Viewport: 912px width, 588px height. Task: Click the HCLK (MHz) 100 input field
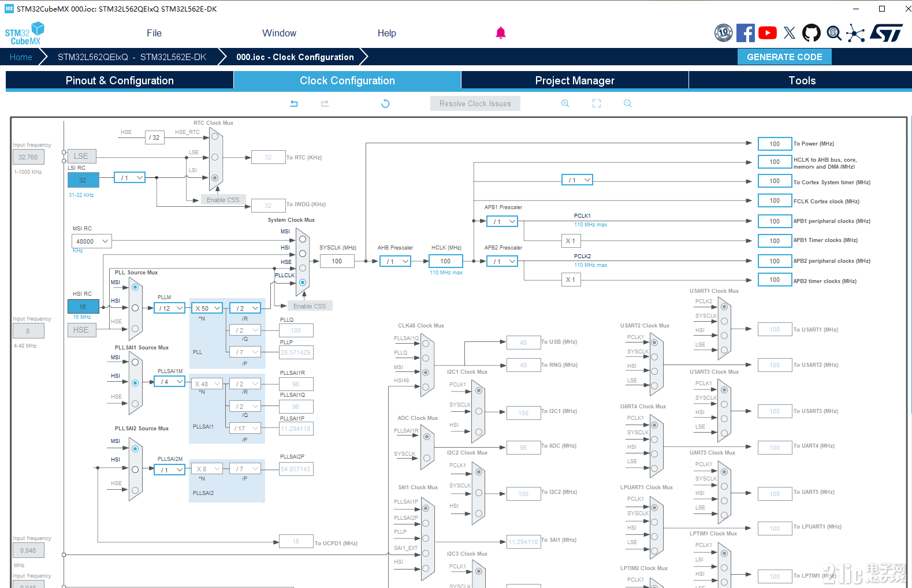point(445,262)
